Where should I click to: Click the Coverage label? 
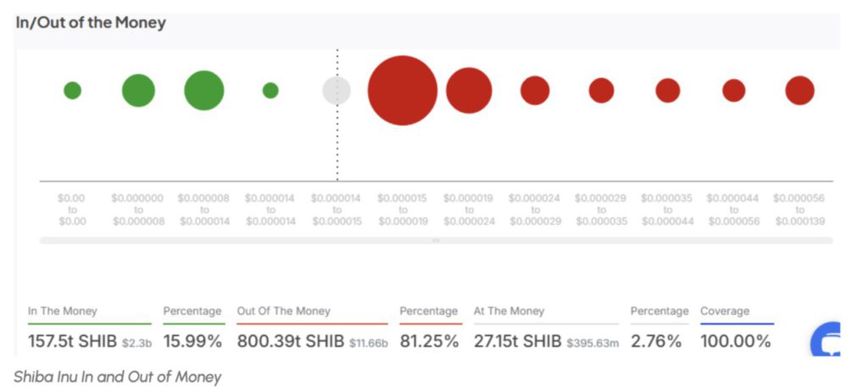(x=725, y=311)
